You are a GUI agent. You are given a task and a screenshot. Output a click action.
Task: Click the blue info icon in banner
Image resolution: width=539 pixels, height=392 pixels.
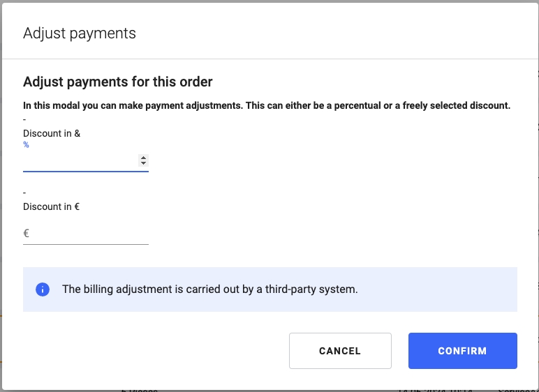pos(43,289)
